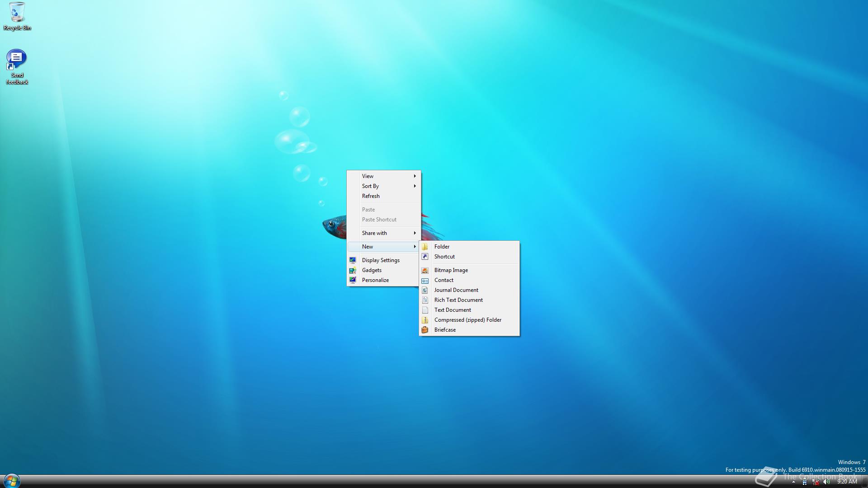Select the highlighted New menu entry
Screen dimensions: 868x488
pos(384,247)
